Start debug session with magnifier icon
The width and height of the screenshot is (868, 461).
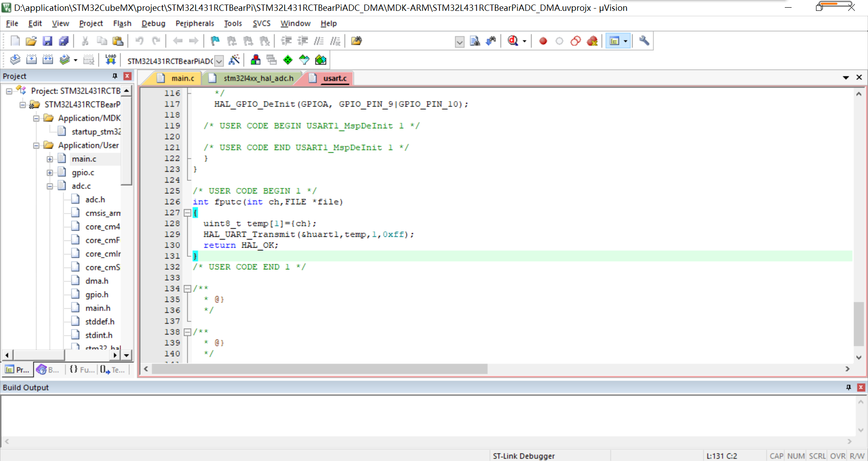[x=513, y=41]
